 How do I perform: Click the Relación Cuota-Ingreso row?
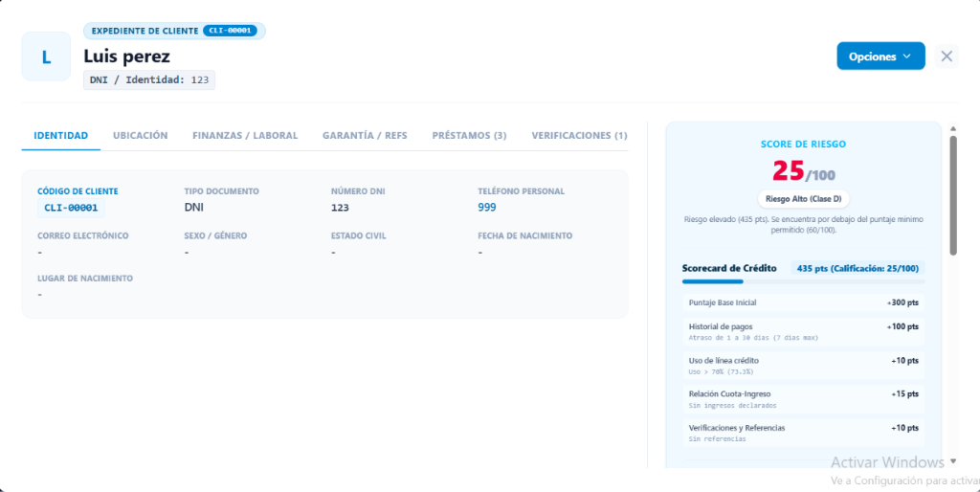click(803, 399)
